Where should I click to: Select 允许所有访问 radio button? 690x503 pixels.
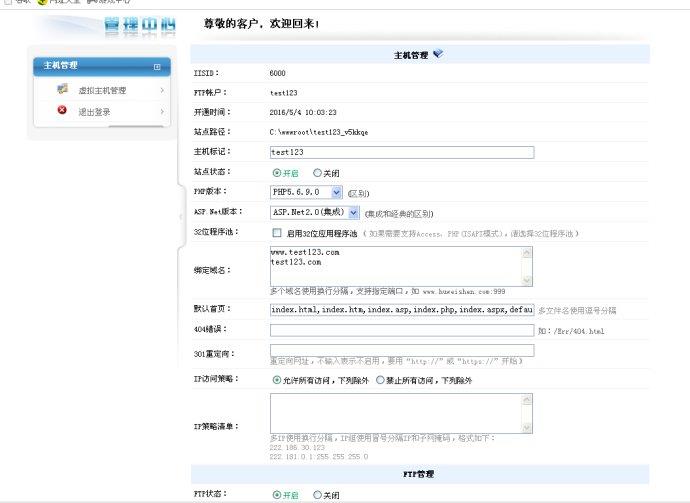point(276,380)
